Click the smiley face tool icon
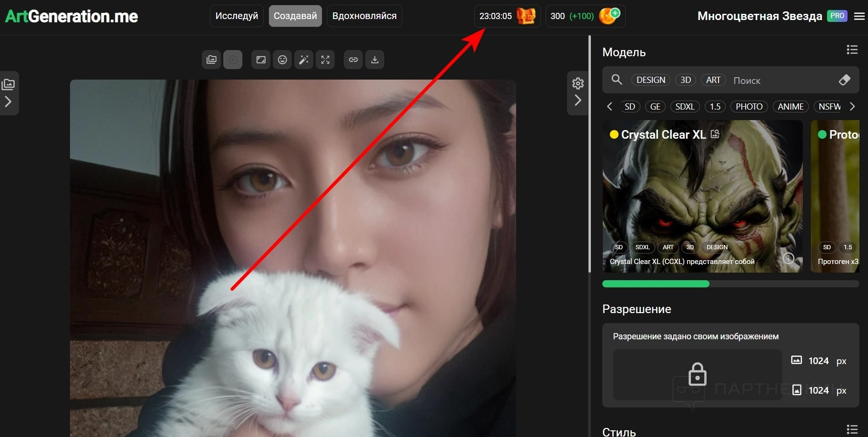Viewport: 868px width, 437px height. click(x=282, y=60)
